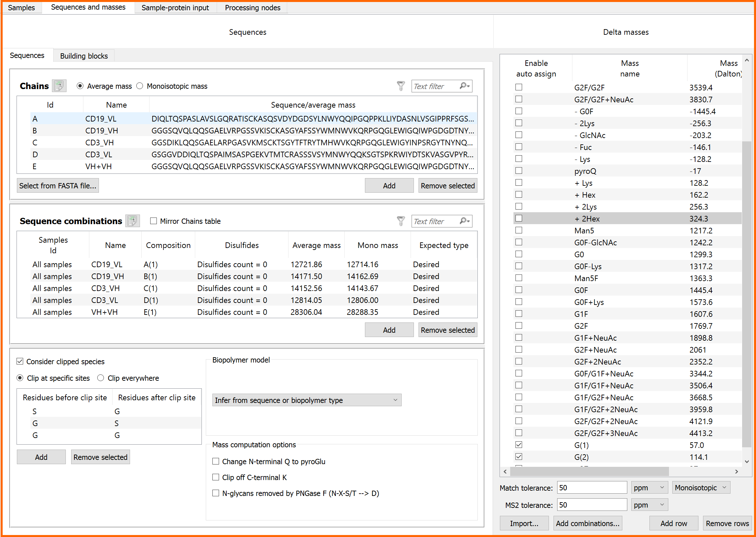Select chain row CD19_VL
Screen dimensions: 756x537
point(254,119)
